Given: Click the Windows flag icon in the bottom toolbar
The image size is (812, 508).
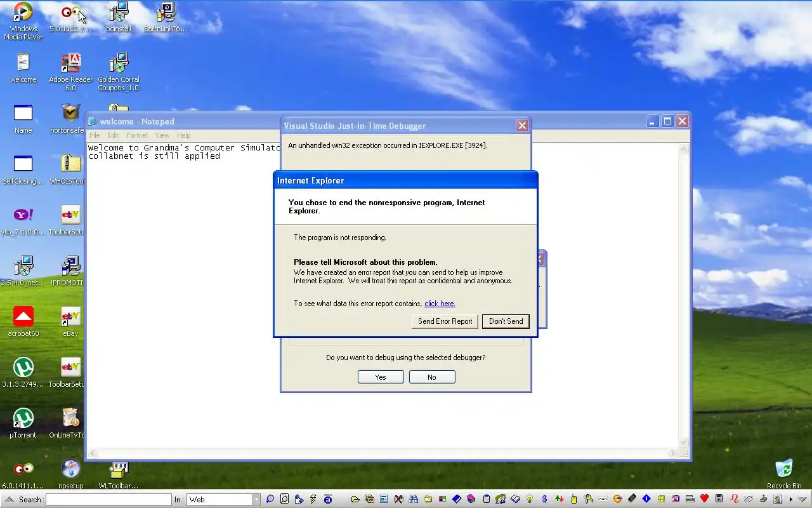Looking at the screenshot, I should (x=442, y=499).
